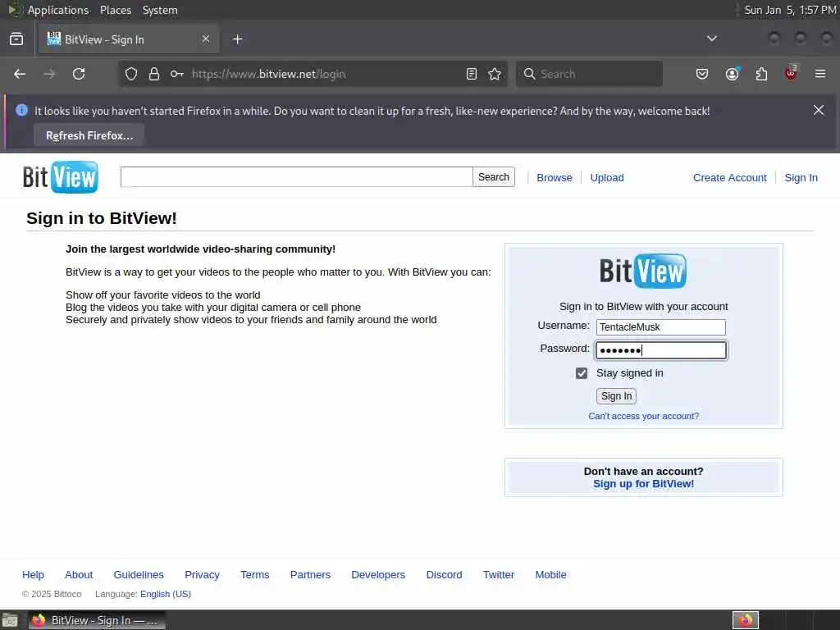Image resolution: width=840 pixels, height=630 pixels.
Task: Open the shield tracking protection icon
Action: [x=131, y=74]
